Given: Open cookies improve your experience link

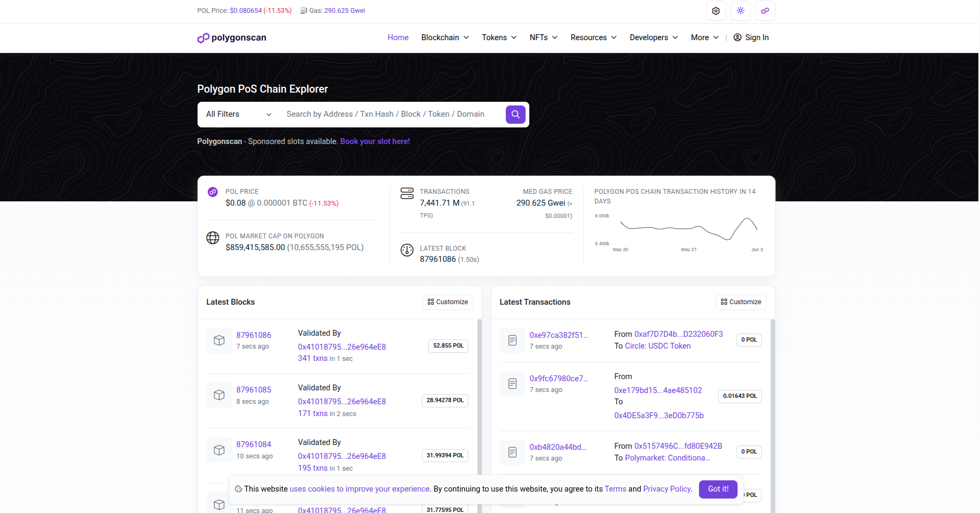Looking at the screenshot, I should coord(360,489).
